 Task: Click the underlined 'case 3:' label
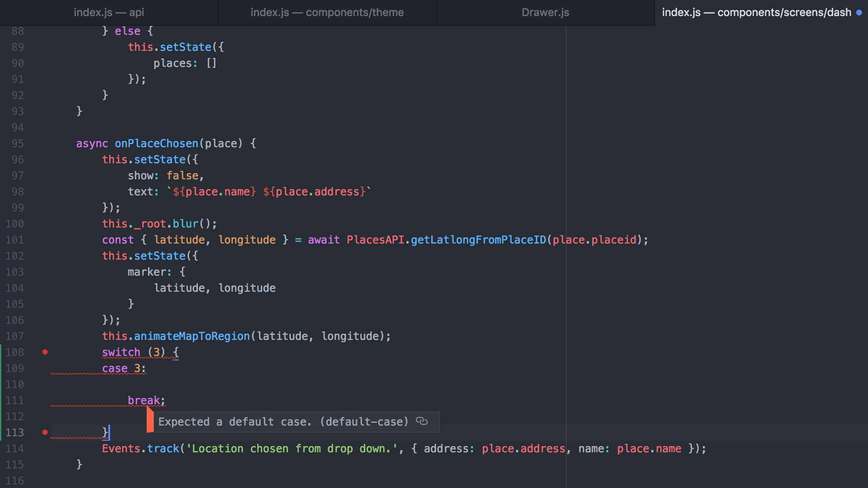(123, 368)
